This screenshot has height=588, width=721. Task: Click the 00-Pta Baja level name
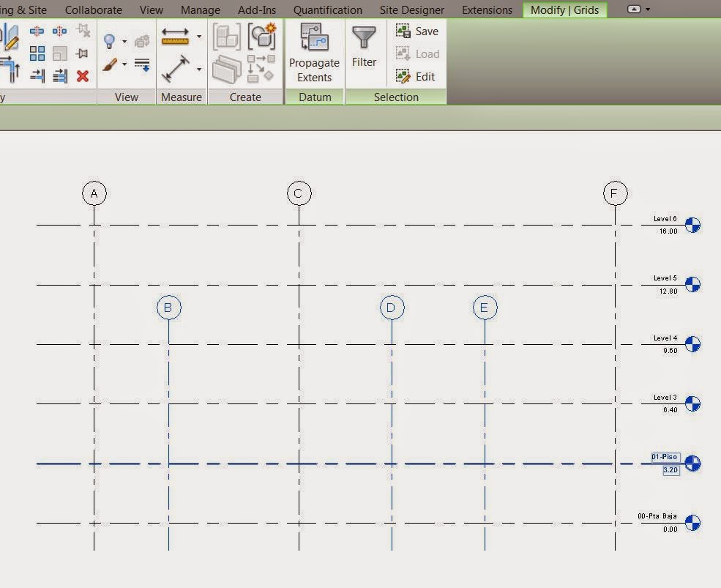(x=657, y=516)
